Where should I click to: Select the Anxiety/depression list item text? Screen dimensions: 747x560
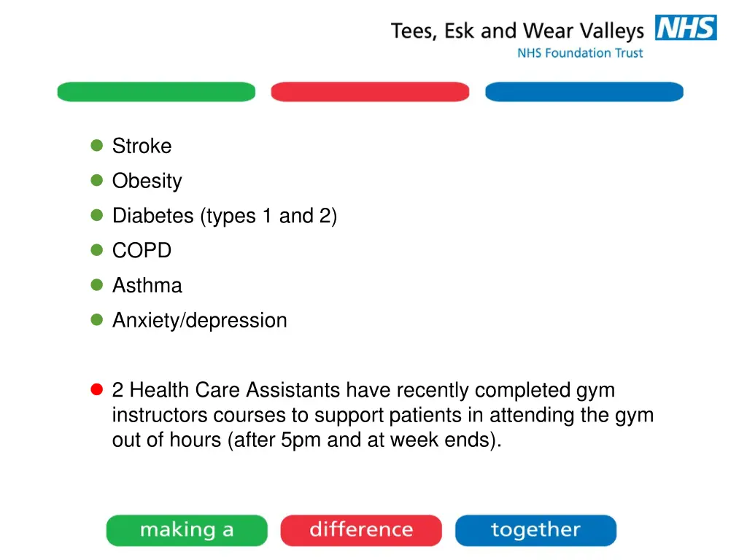pyautogui.click(x=200, y=321)
